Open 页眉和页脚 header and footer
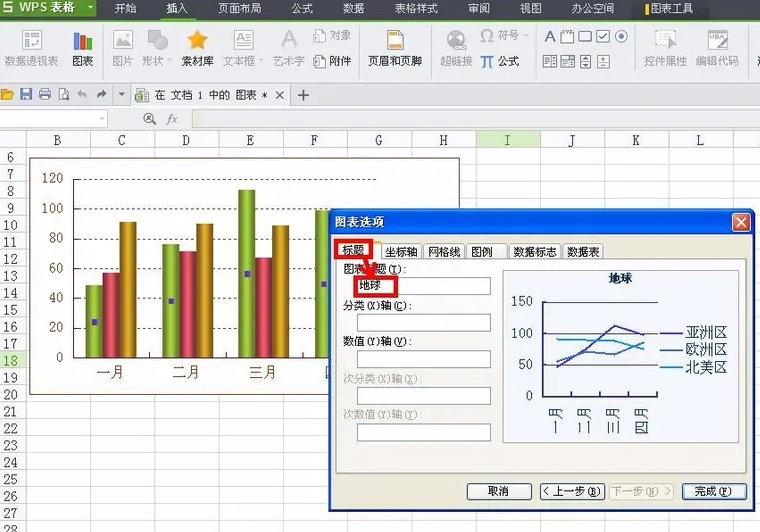This screenshot has width=760, height=532. pos(395,48)
